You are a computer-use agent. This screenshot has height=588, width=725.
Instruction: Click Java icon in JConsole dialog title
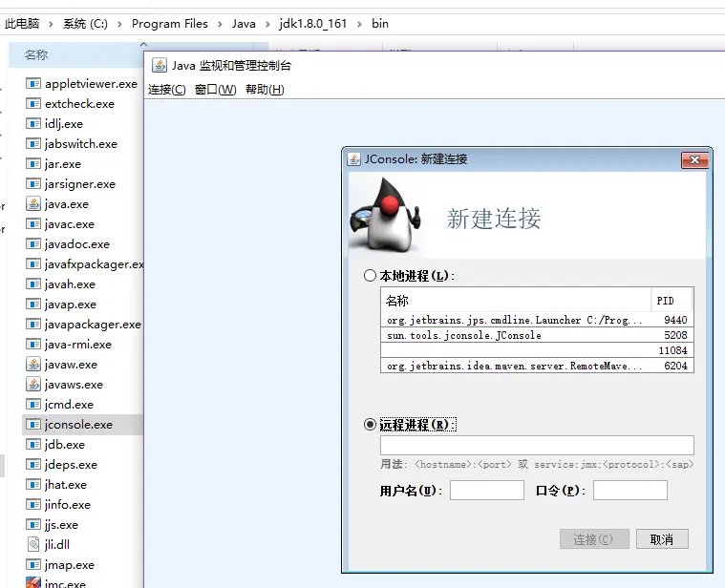(353, 159)
